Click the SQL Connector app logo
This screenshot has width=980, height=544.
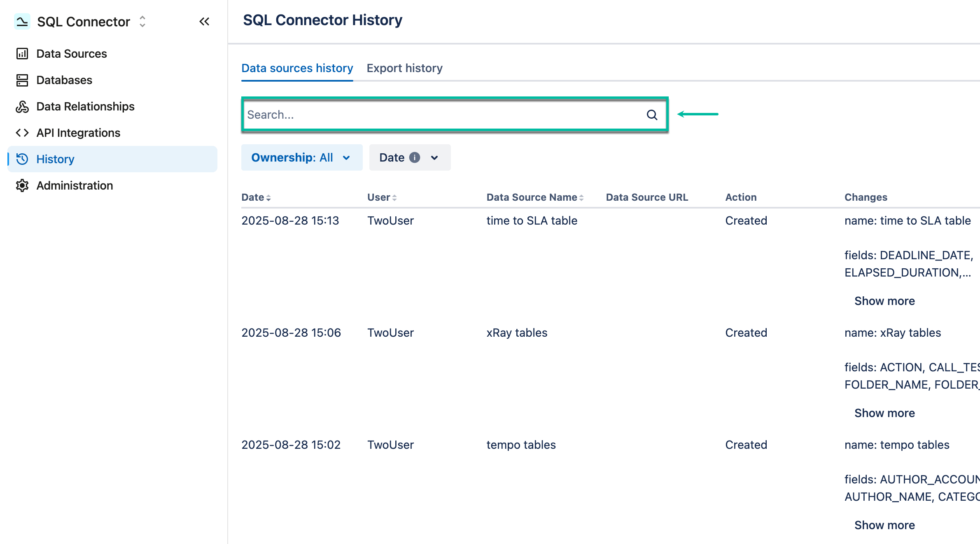22,21
